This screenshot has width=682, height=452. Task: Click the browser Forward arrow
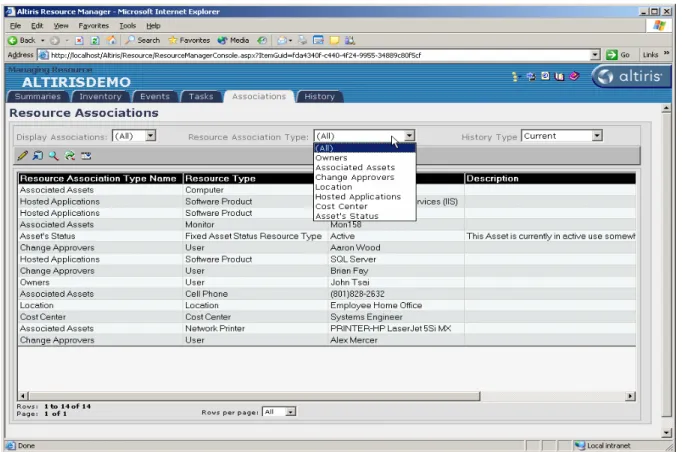coord(55,40)
